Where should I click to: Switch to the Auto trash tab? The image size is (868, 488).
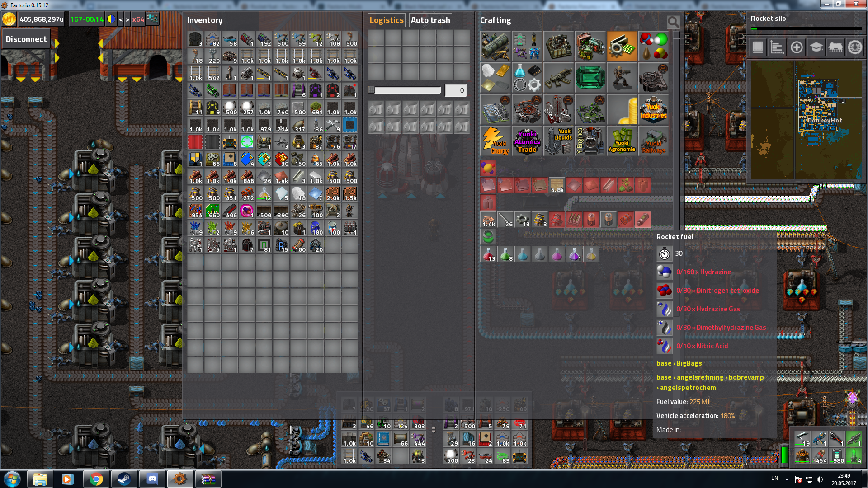pyautogui.click(x=430, y=20)
